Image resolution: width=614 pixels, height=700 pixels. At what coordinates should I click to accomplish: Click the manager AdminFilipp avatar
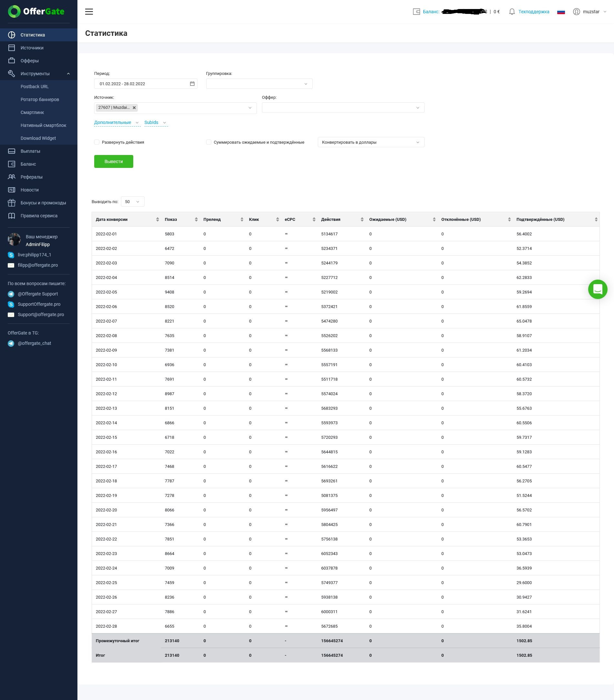coord(15,239)
